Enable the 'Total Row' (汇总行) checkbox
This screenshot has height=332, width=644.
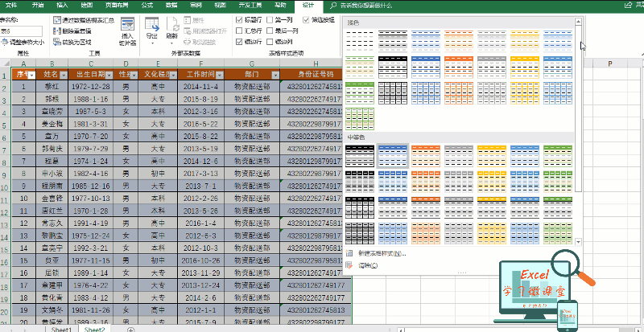coord(239,31)
